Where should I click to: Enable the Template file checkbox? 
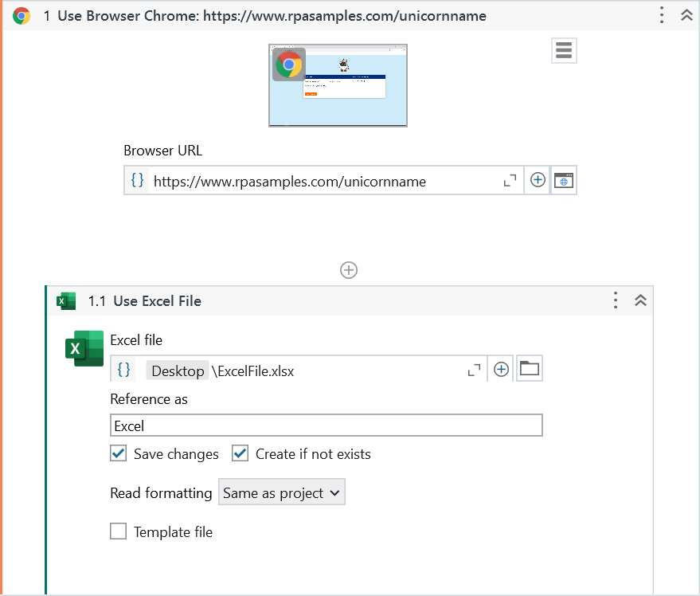click(x=118, y=531)
